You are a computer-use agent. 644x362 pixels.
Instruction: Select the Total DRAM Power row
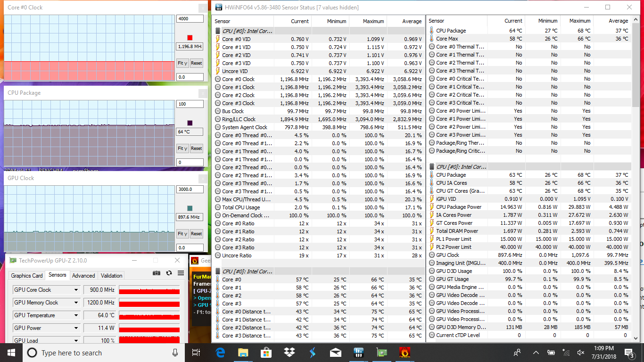529,231
